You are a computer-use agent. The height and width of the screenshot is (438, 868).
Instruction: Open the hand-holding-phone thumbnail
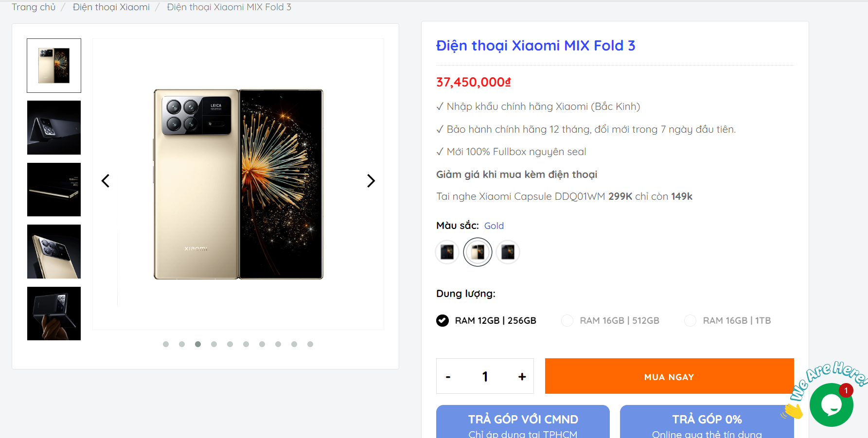coord(54,314)
